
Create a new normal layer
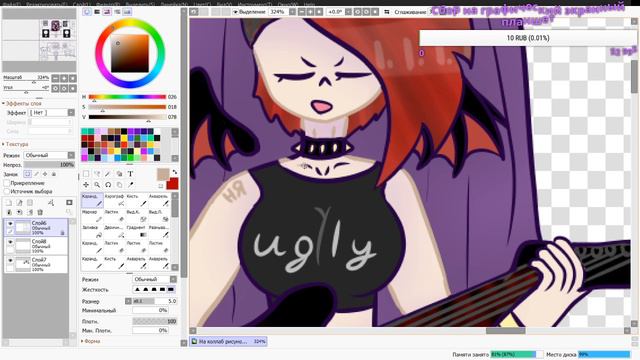[x=9, y=203]
